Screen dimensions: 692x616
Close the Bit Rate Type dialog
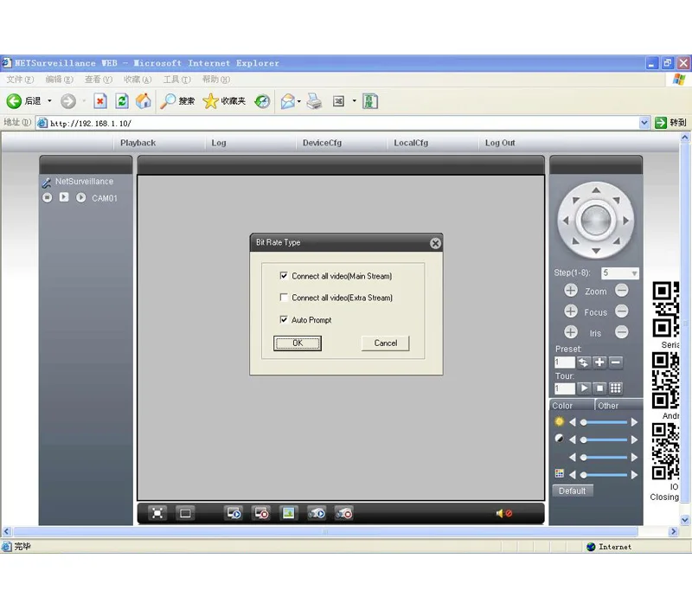pos(435,243)
